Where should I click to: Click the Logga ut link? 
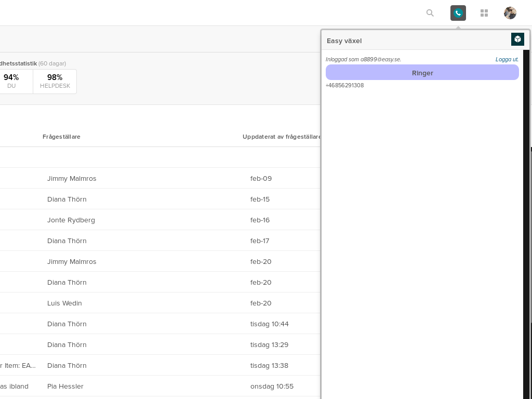click(507, 60)
